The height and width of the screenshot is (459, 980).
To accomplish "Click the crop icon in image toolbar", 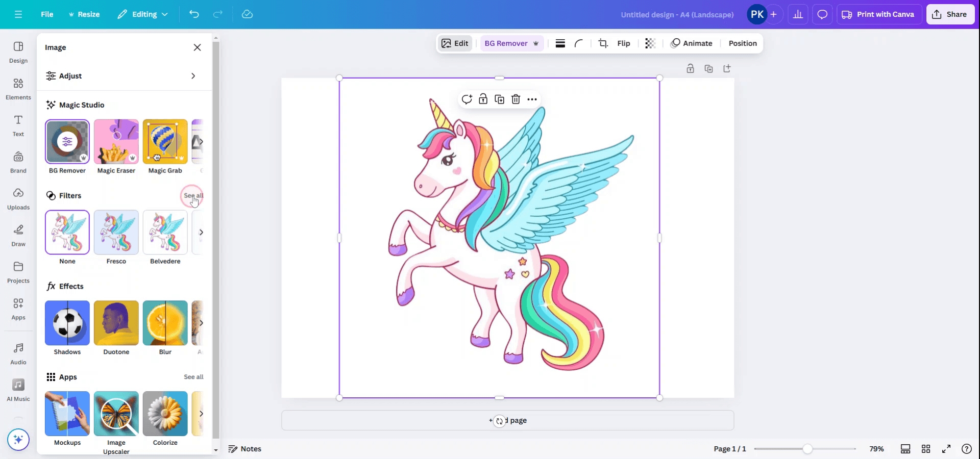I will pyautogui.click(x=603, y=43).
